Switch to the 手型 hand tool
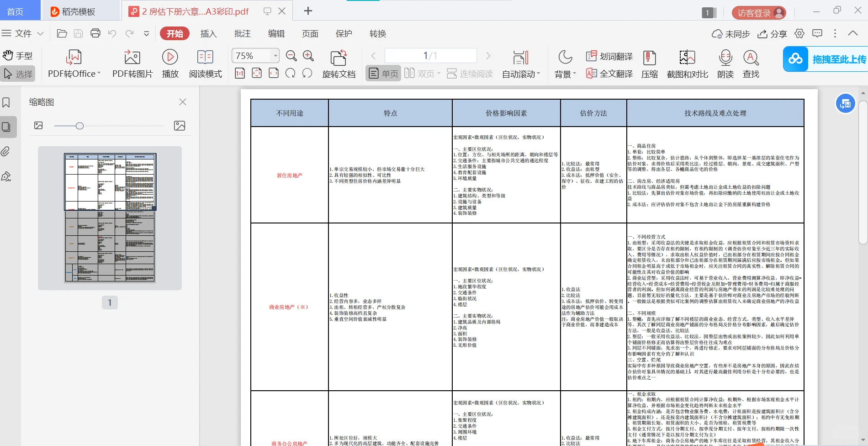Viewport: 868px width, 446px height. click(18, 56)
